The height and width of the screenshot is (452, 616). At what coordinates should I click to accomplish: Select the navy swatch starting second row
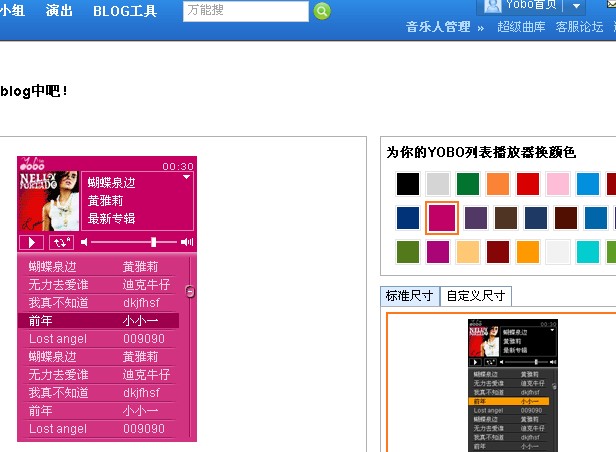(x=408, y=218)
